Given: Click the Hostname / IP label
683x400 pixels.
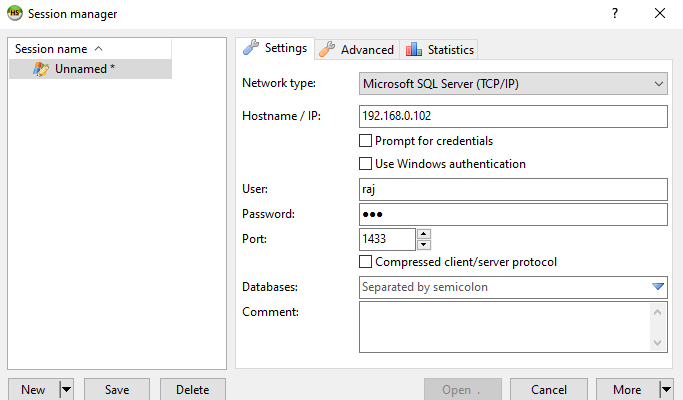Looking at the screenshot, I should (281, 116).
